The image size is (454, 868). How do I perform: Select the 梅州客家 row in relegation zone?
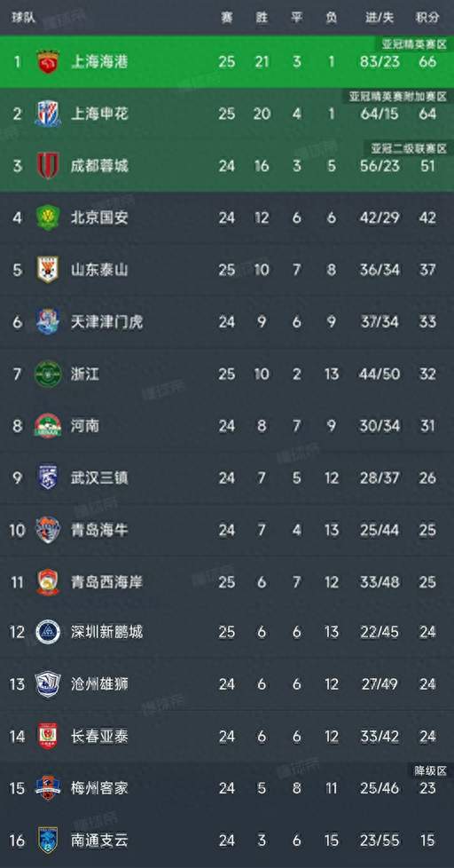pos(227,788)
